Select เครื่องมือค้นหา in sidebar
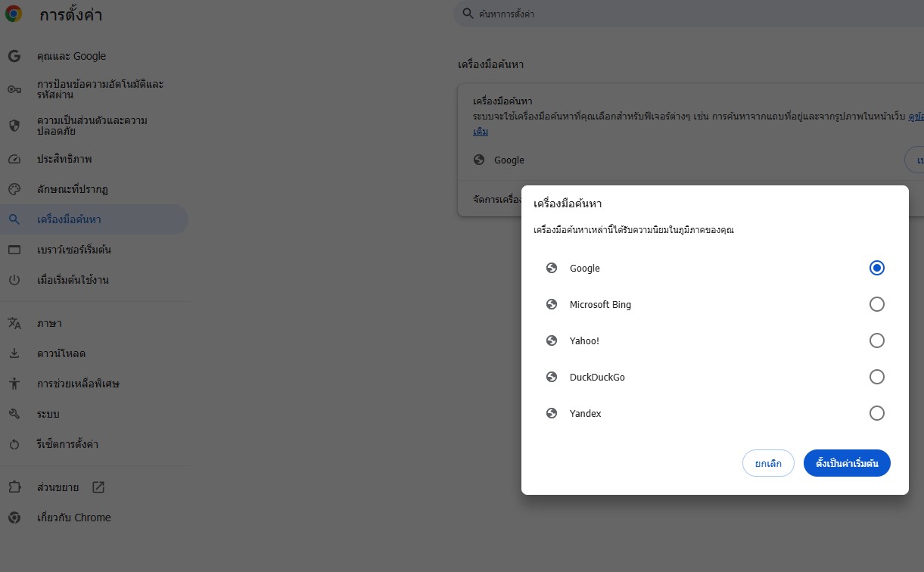This screenshot has width=924, height=572. pos(94,219)
